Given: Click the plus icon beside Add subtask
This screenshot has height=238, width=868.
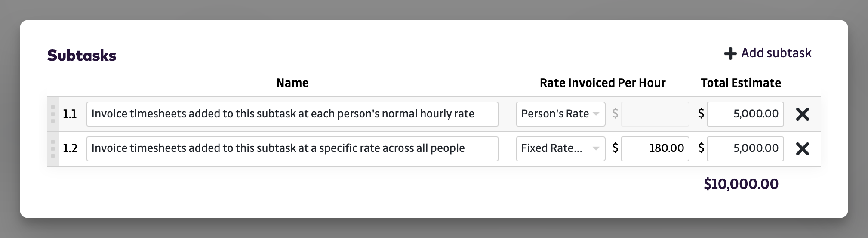Looking at the screenshot, I should [x=730, y=53].
